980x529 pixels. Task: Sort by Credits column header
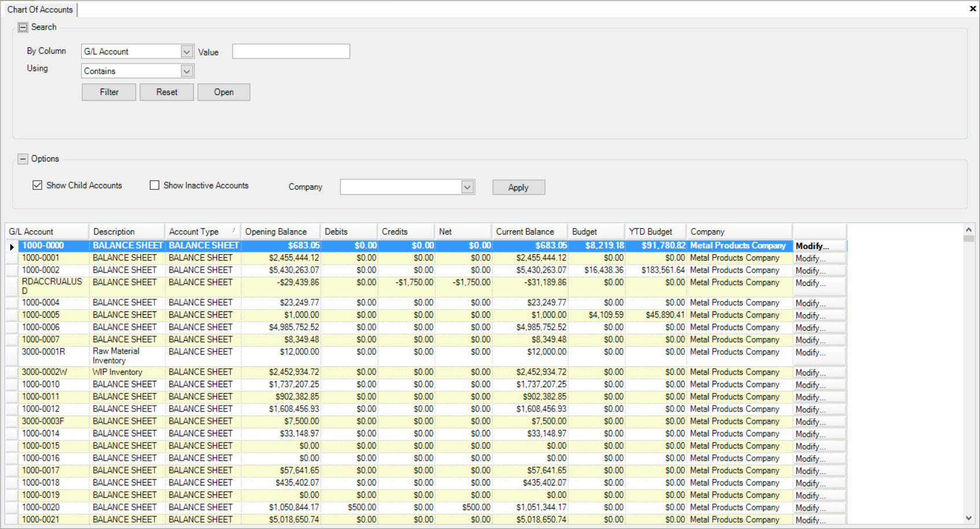point(406,232)
